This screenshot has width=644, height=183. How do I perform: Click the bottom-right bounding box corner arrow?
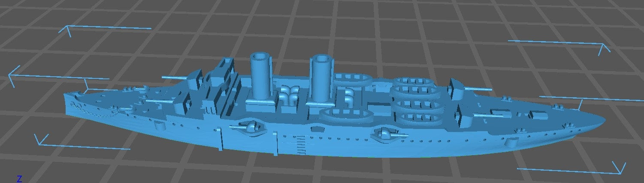[x=619, y=168]
